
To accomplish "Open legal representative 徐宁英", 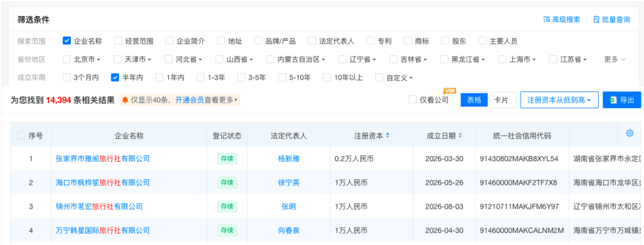I will 289,182.
